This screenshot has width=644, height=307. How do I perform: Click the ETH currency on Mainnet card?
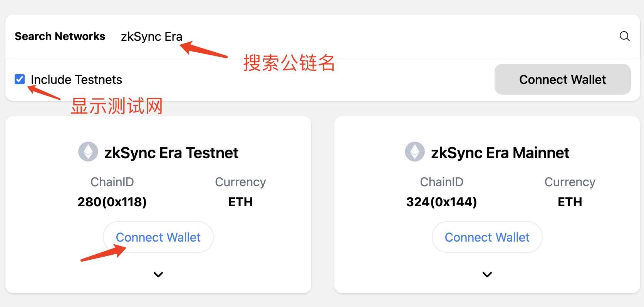(x=570, y=202)
